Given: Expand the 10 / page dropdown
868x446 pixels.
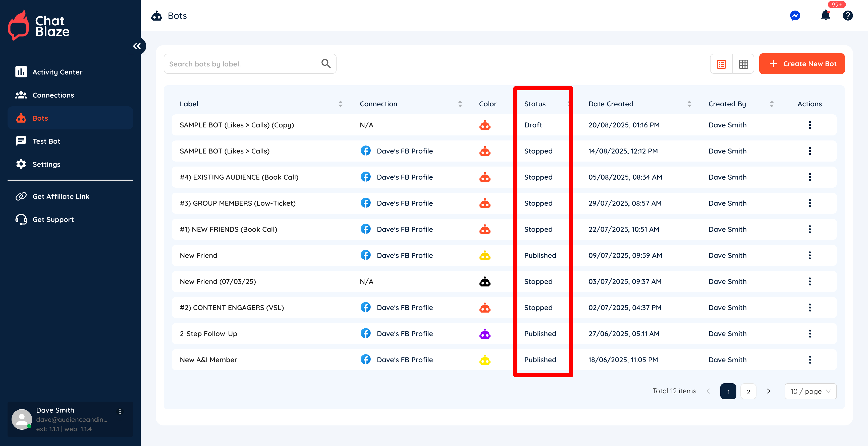Looking at the screenshot, I should point(810,391).
